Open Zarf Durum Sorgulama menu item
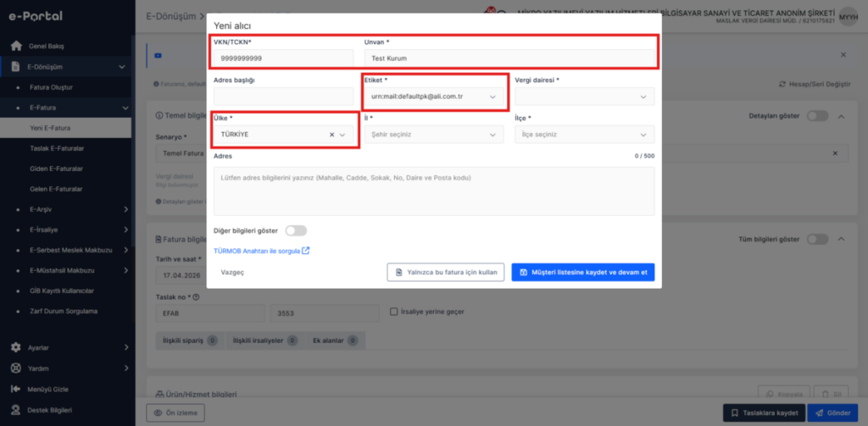 65,311
